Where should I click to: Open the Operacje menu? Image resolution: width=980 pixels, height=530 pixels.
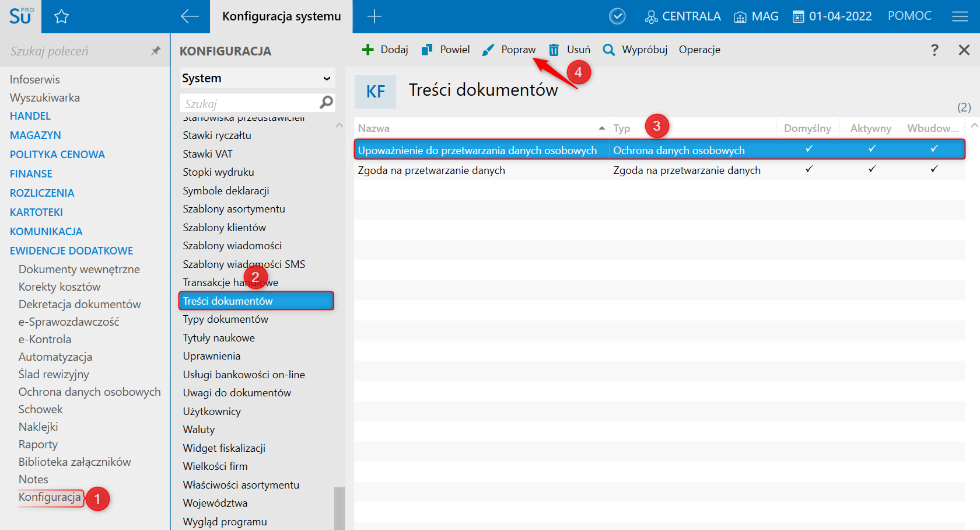tap(699, 50)
